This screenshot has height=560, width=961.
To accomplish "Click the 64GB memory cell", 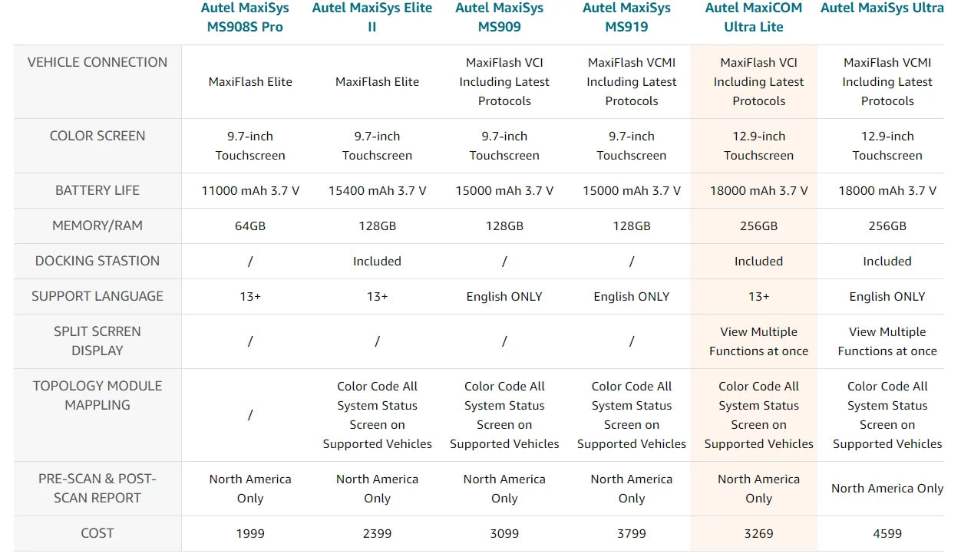I will coord(250,226).
